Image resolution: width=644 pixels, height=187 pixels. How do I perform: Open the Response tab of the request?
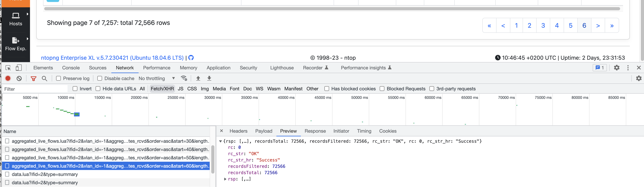click(315, 131)
